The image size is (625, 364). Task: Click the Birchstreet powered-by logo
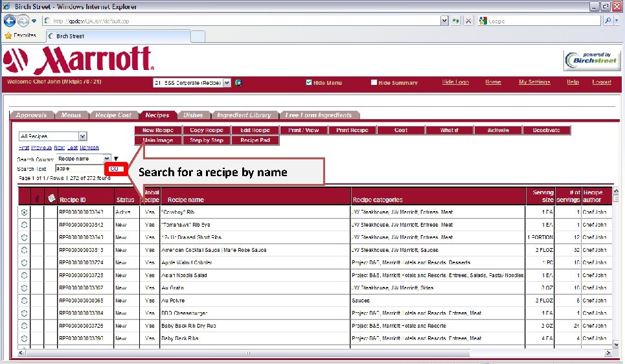pyautogui.click(x=592, y=60)
